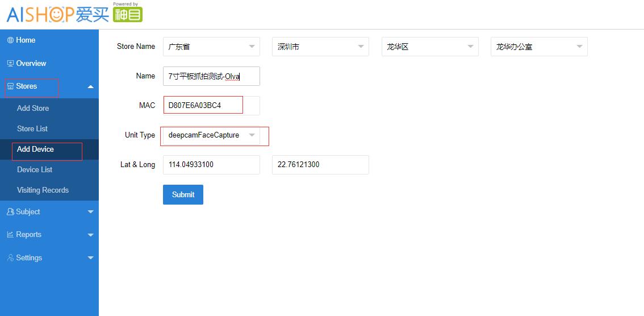
Task: Click the monitor icon beside Overview
Action: pyautogui.click(x=10, y=63)
